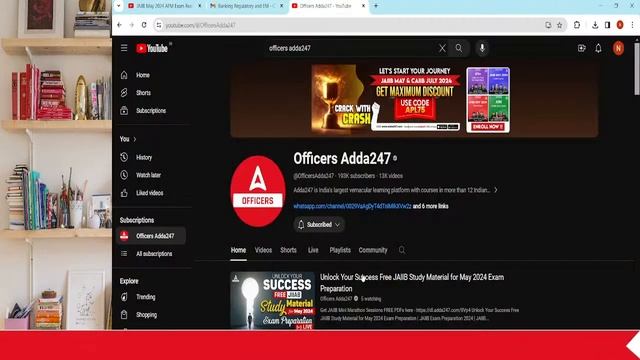This screenshot has width=640, height=360.
Task: Switch to the channel Community tab
Action: click(x=373, y=250)
